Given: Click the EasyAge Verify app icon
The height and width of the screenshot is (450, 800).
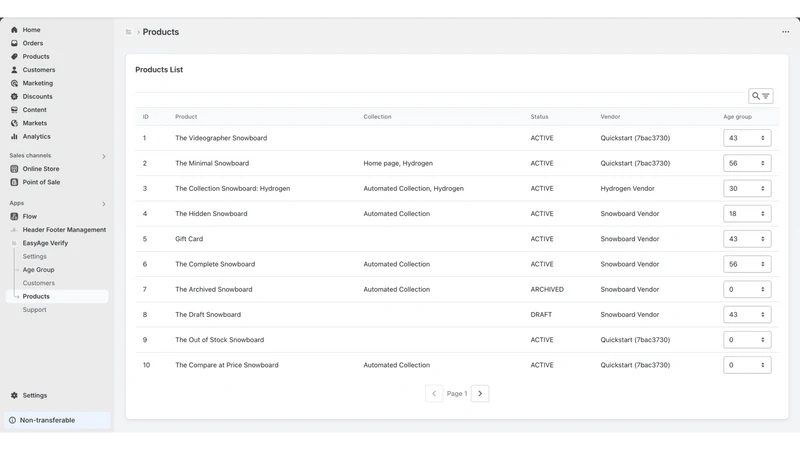Looking at the screenshot, I should coord(14,243).
